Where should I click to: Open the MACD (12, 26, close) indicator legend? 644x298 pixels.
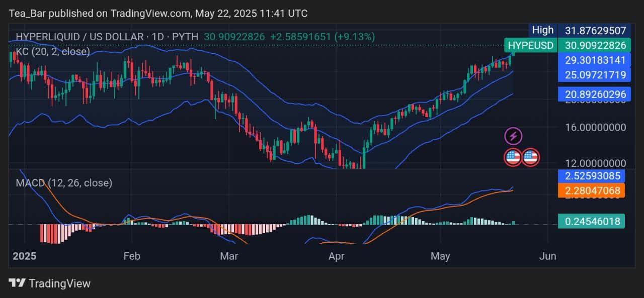pyautogui.click(x=64, y=183)
